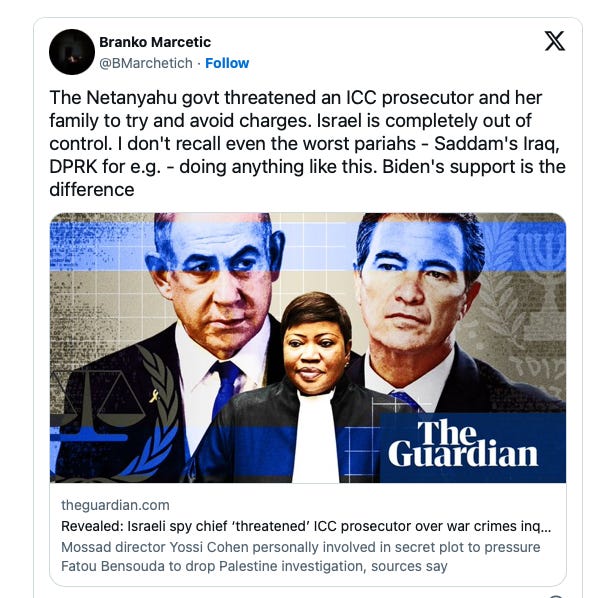
Task: Open the theguardian.com domain link
Action: pos(115,505)
